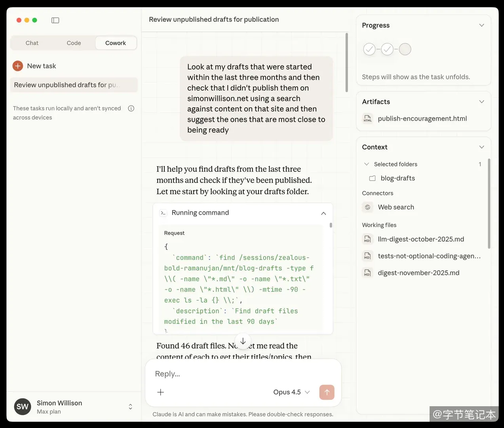
Task: Click the orange New task plus icon
Action: pyautogui.click(x=18, y=66)
